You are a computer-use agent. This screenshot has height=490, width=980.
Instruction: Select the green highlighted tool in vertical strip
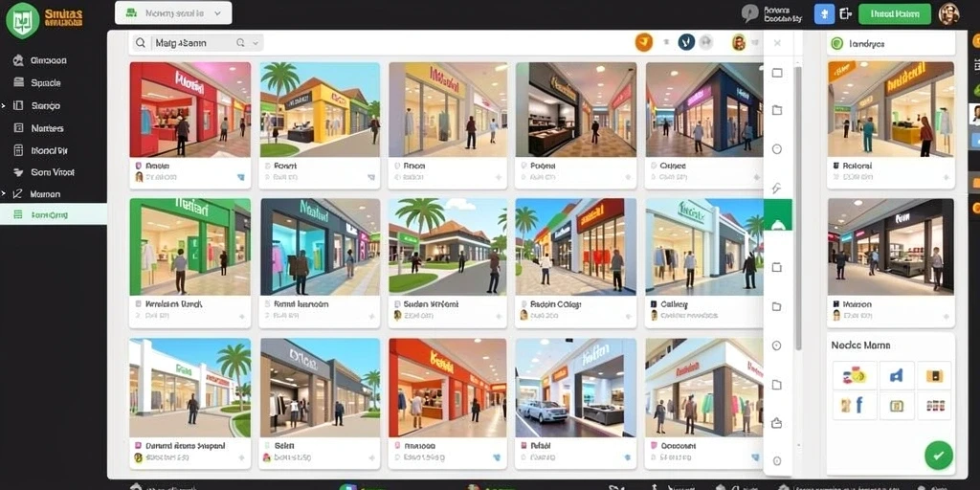(777, 214)
